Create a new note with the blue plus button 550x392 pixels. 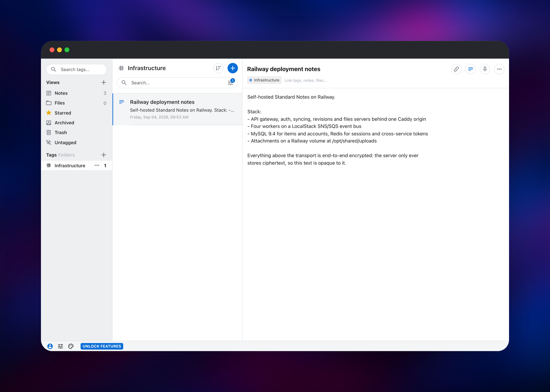pyautogui.click(x=233, y=68)
